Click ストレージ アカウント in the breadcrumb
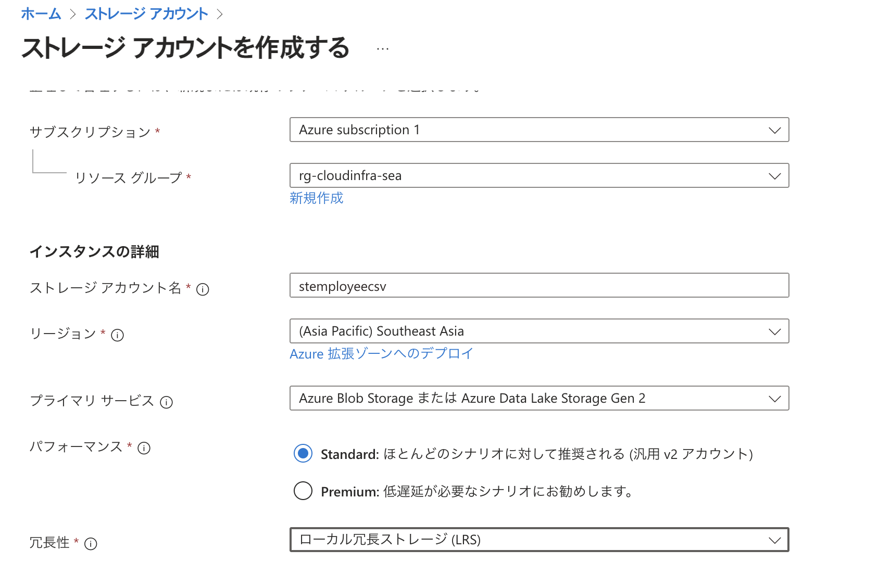 tap(146, 14)
